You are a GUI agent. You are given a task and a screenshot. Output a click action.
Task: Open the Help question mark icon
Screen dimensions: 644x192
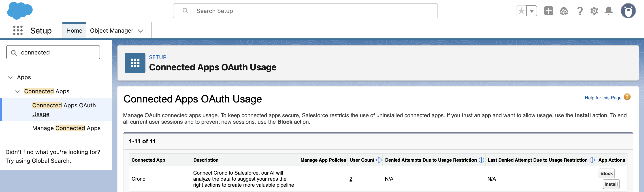(580, 11)
